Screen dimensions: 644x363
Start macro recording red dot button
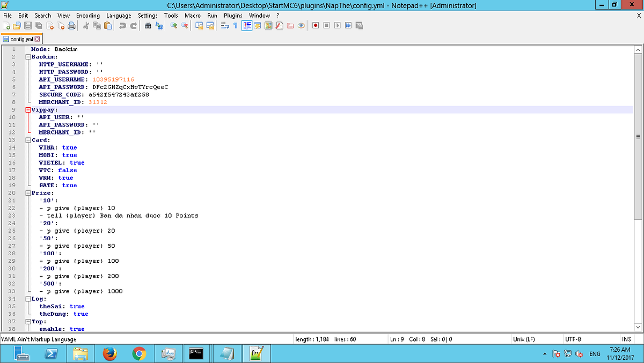pyautogui.click(x=316, y=25)
